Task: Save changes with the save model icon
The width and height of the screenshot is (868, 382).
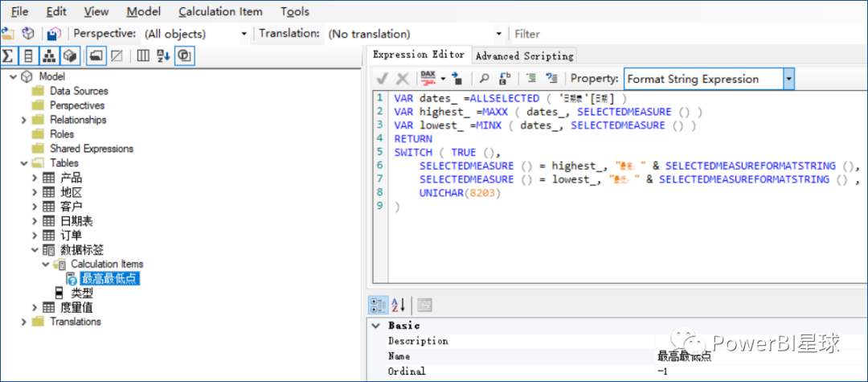Action: pos(55,34)
